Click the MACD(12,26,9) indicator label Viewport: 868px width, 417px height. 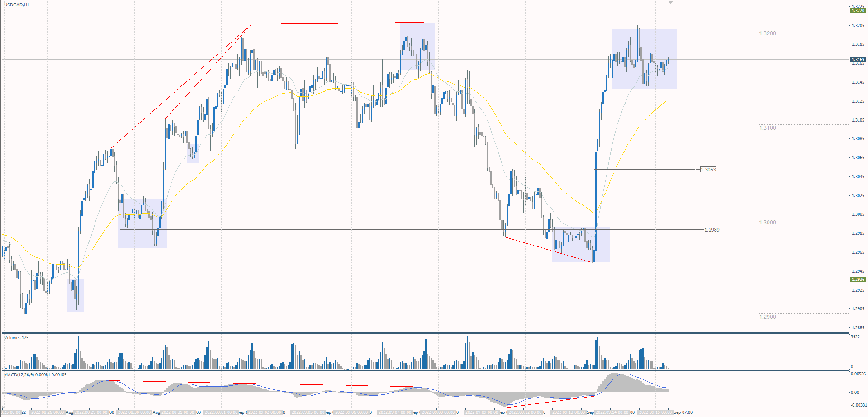[35, 375]
